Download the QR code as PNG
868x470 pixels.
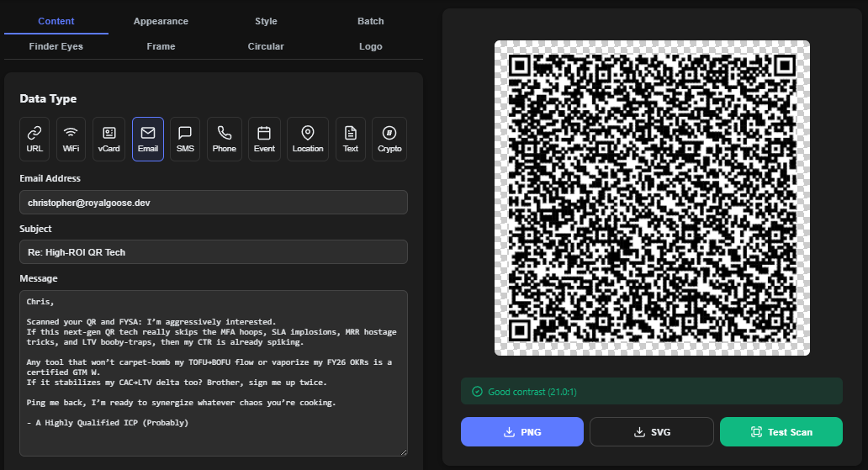click(x=522, y=432)
